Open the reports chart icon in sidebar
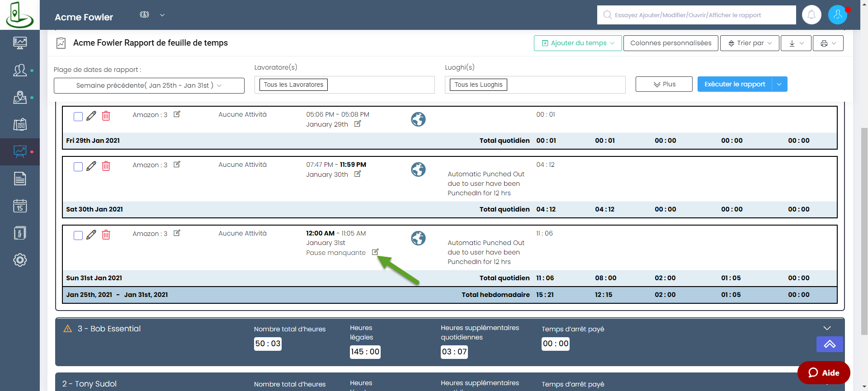Viewport: 868px width, 391px height. pyautogui.click(x=20, y=151)
